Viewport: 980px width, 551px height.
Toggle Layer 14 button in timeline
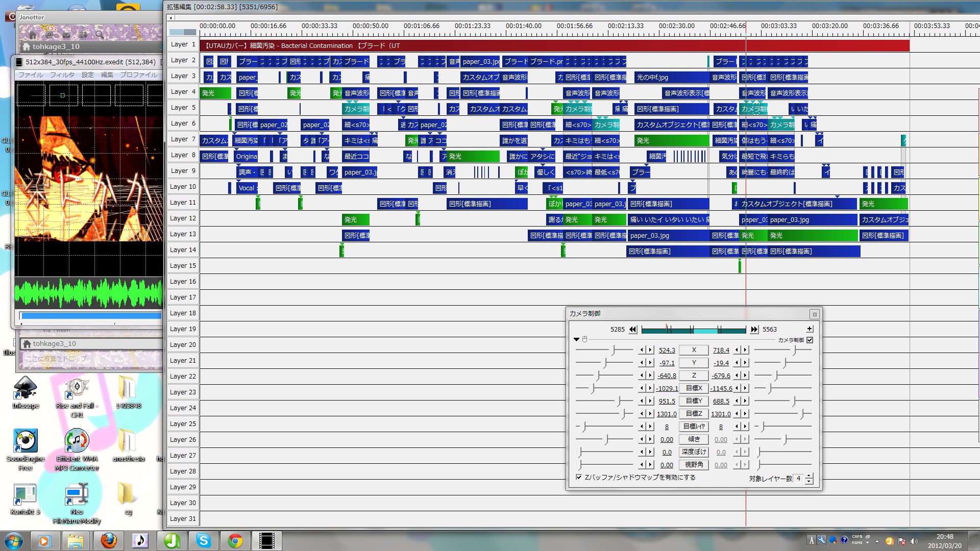coord(183,250)
